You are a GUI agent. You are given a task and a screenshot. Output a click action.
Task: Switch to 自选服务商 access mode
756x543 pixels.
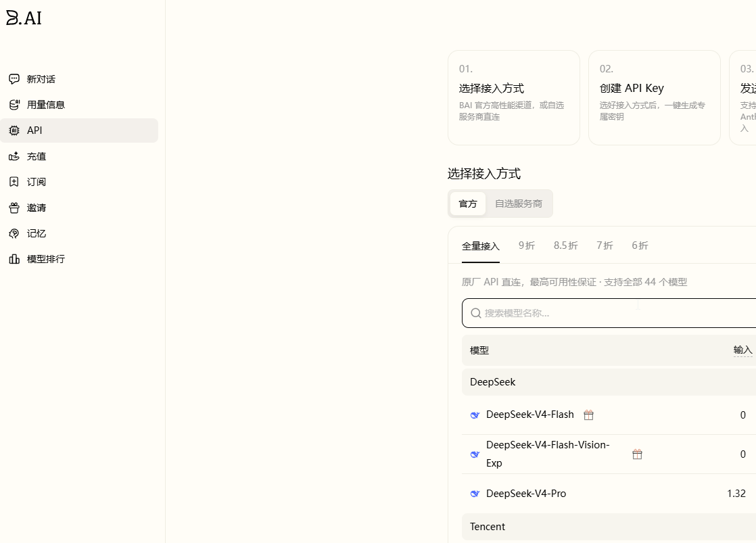(x=518, y=204)
